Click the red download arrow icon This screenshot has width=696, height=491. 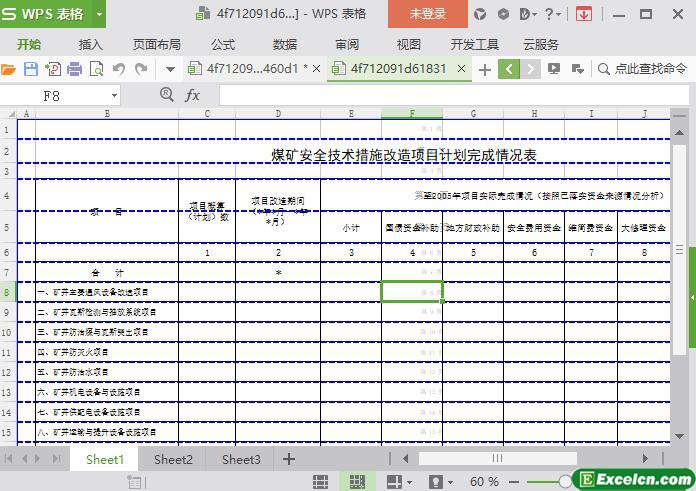click(584, 14)
